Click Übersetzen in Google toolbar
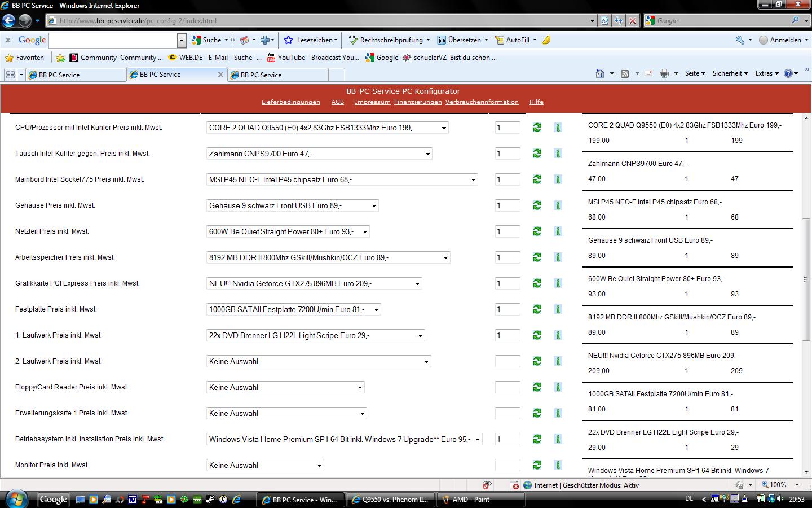 tap(462, 40)
